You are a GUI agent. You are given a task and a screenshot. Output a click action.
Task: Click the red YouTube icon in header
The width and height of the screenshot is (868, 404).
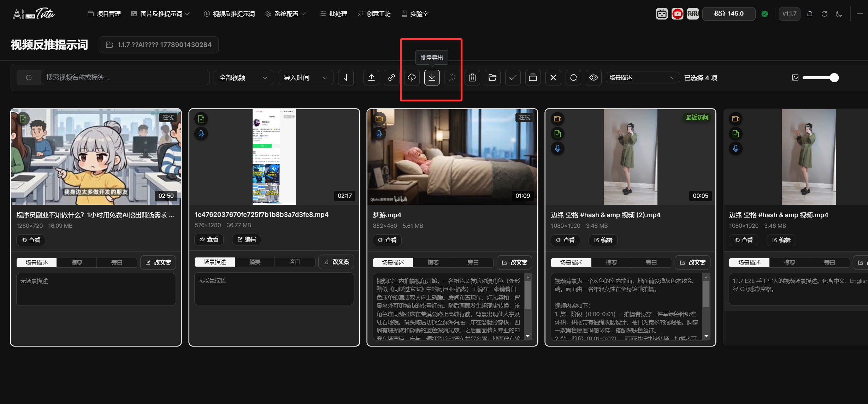tap(677, 14)
